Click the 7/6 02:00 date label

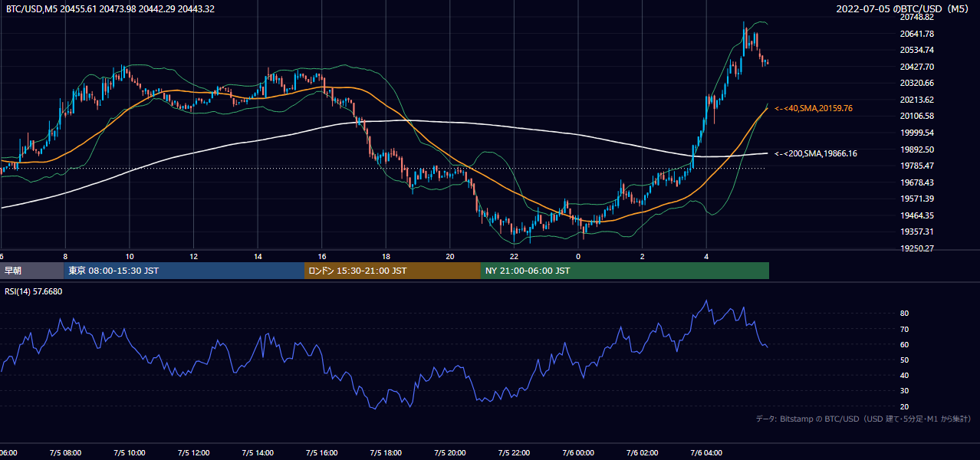point(643,453)
